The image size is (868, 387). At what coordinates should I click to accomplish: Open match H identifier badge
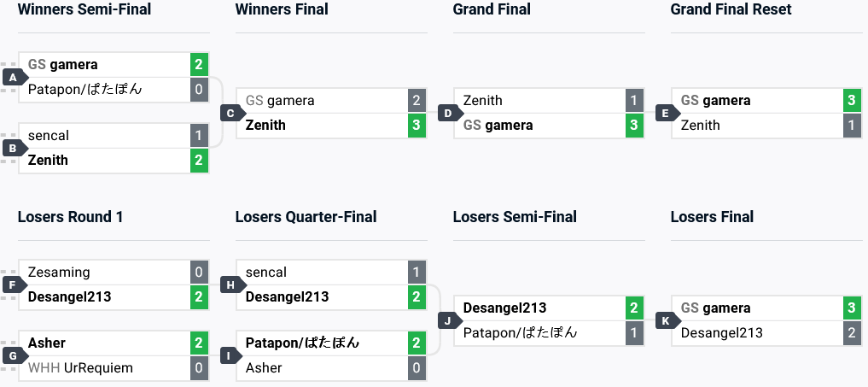click(x=230, y=284)
